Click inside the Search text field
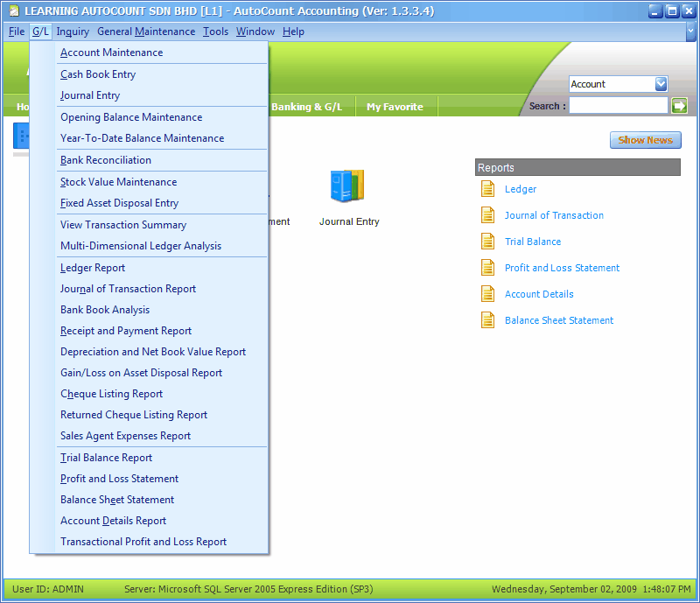The width and height of the screenshot is (700, 603). (618, 106)
